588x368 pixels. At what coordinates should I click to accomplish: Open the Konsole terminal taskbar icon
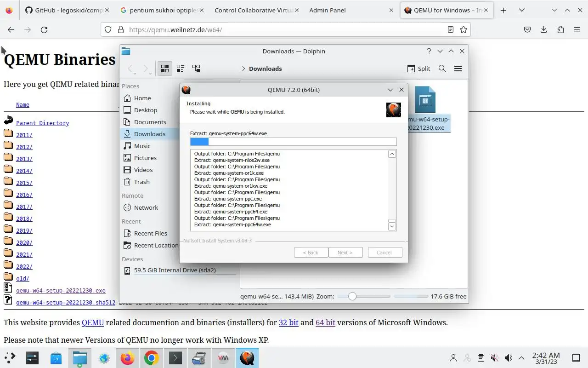(x=175, y=358)
